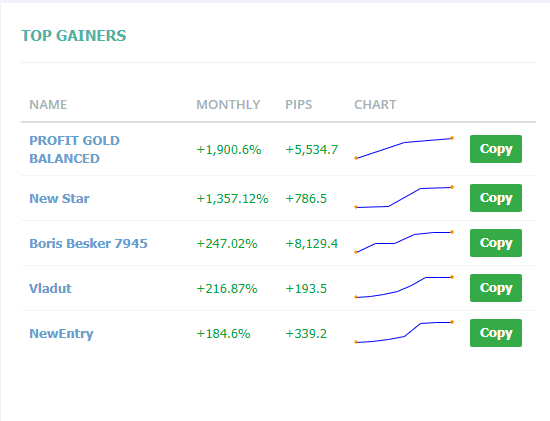Copy the PROFIT GOLD BALANCED trader
550x421 pixels.
click(x=496, y=149)
